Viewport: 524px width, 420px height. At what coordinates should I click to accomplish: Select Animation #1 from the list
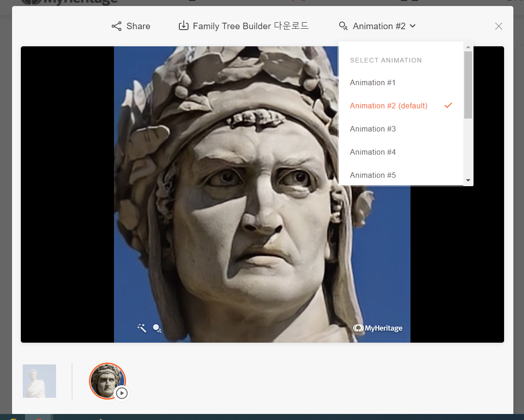pyautogui.click(x=372, y=82)
